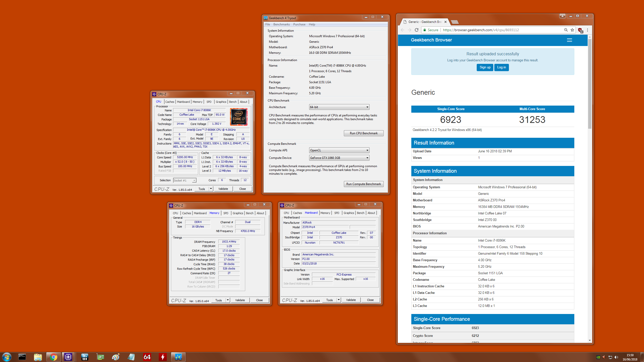Reload the Geekbench Browser page

point(417,30)
